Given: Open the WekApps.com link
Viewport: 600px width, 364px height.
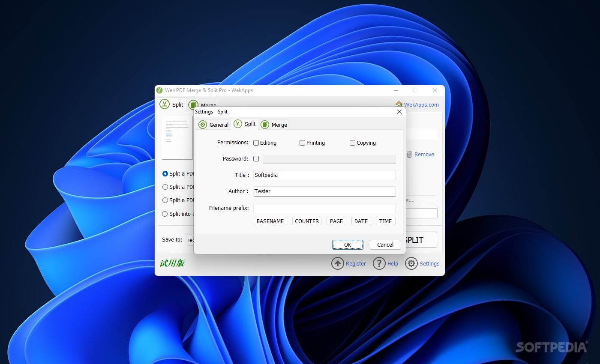Looking at the screenshot, I should pos(421,104).
